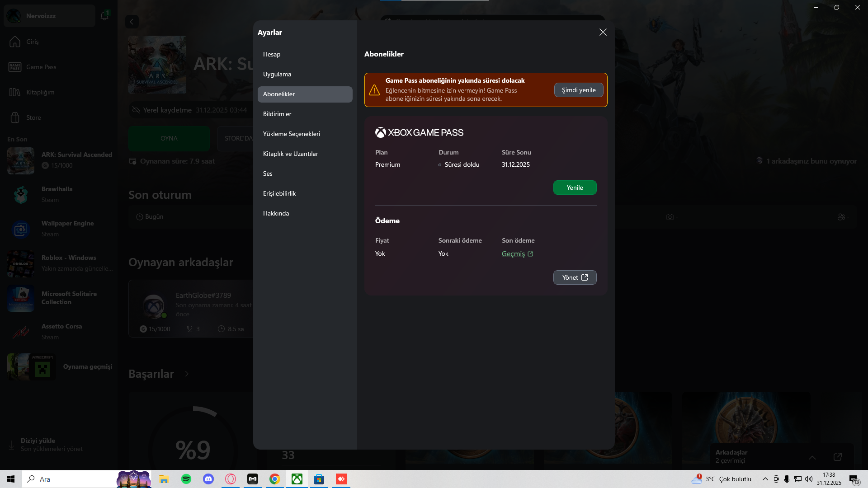Click the microphone tray icon
The width and height of the screenshot is (868, 488).
coord(787,479)
